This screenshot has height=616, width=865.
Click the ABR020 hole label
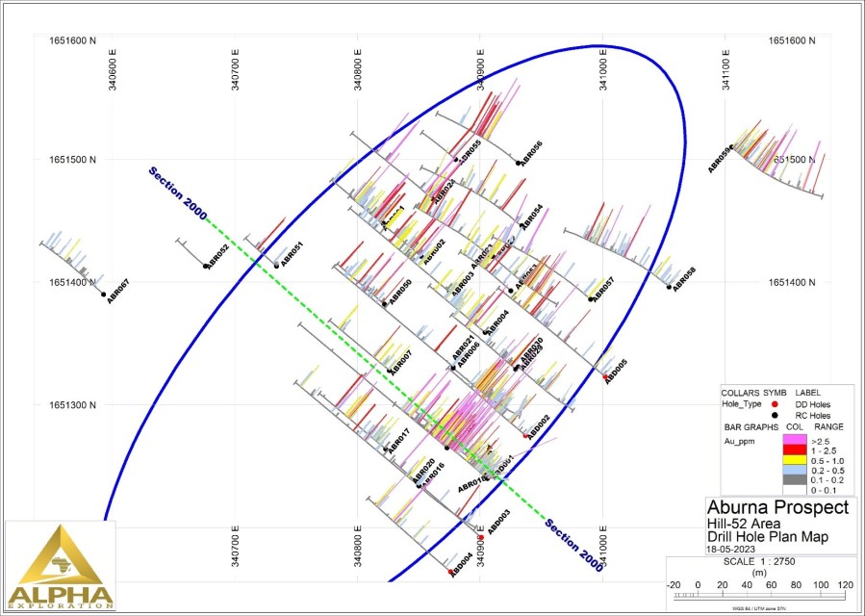coord(423,471)
